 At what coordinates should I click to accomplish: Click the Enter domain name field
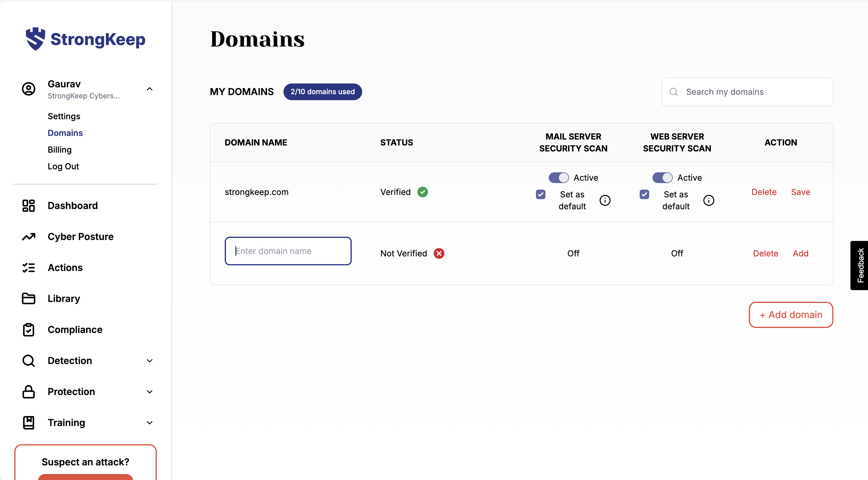click(x=288, y=251)
